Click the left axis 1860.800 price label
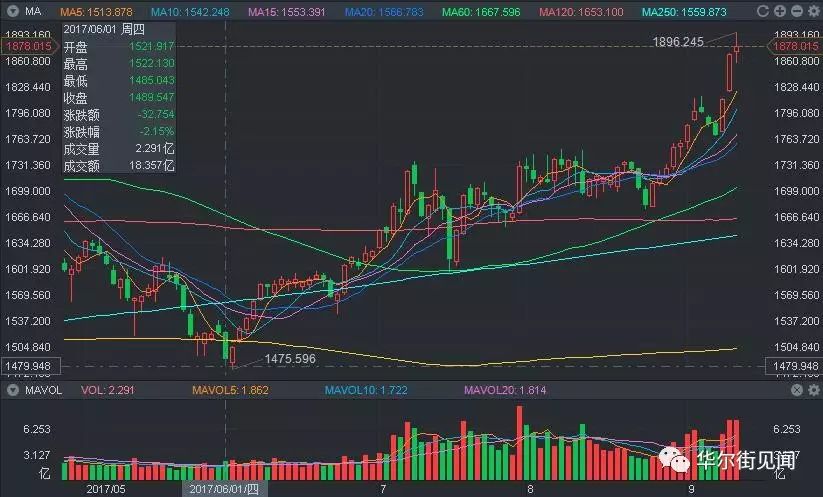823x497 pixels. pyautogui.click(x=28, y=61)
